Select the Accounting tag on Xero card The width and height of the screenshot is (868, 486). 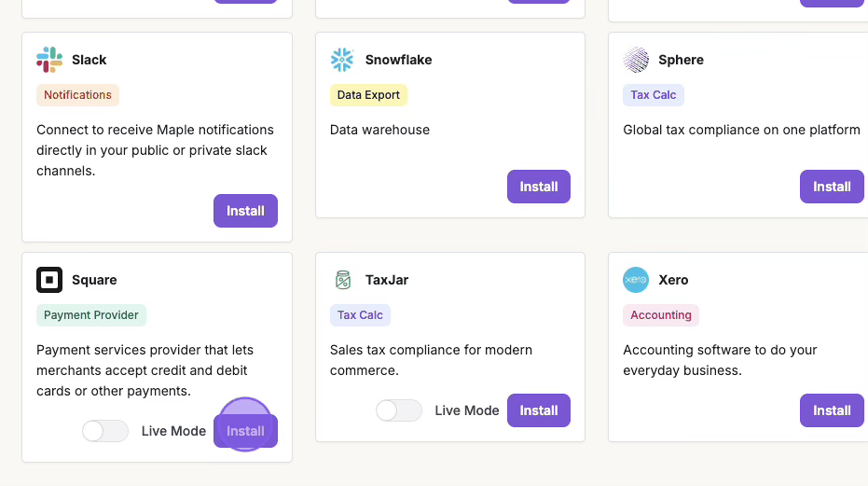click(660, 315)
